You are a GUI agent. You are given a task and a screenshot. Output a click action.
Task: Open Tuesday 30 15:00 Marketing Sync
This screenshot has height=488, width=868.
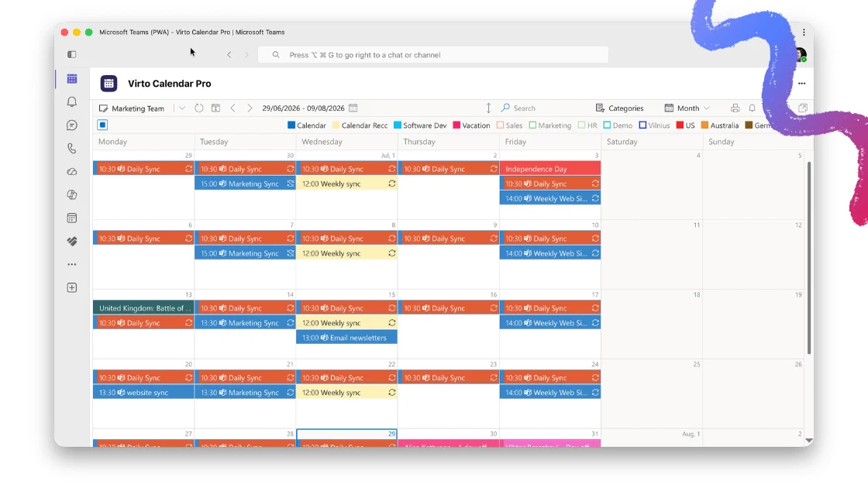[x=245, y=184]
